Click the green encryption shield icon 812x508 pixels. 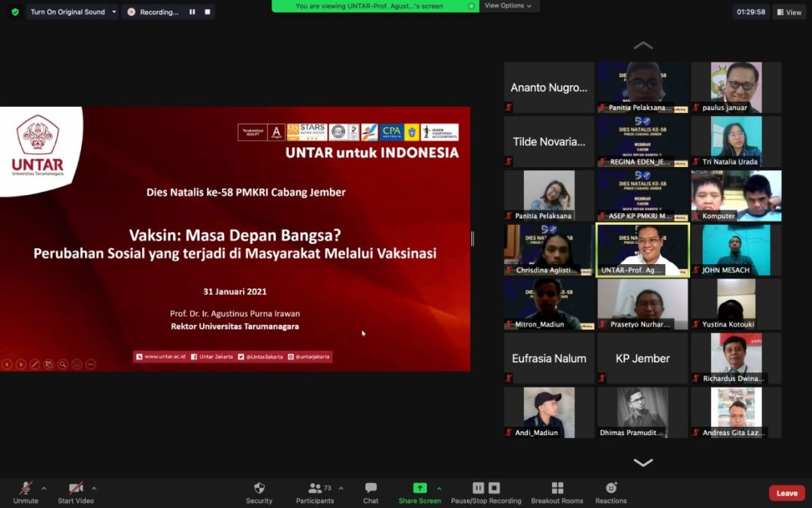(x=15, y=12)
